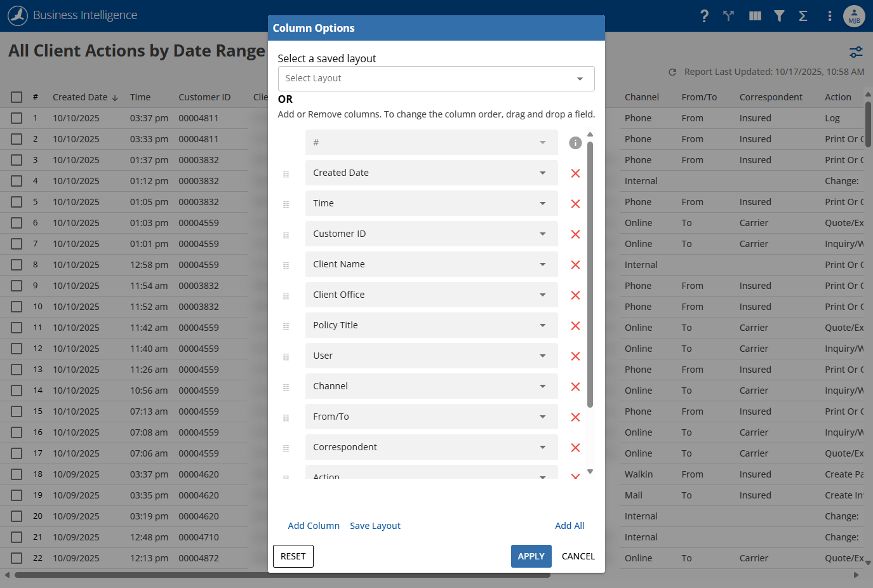Remove the Customer ID column
The height and width of the screenshot is (588, 873).
(575, 234)
